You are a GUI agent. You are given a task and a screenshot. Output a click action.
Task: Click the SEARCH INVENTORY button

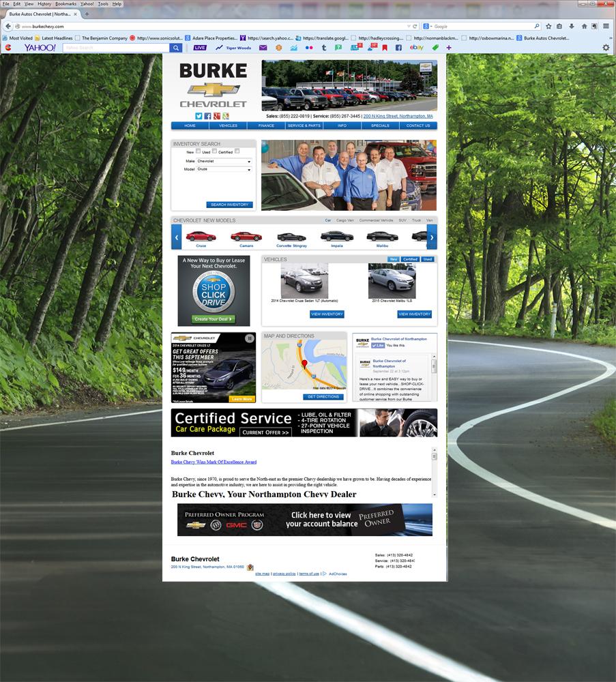click(x=229, y=205)
